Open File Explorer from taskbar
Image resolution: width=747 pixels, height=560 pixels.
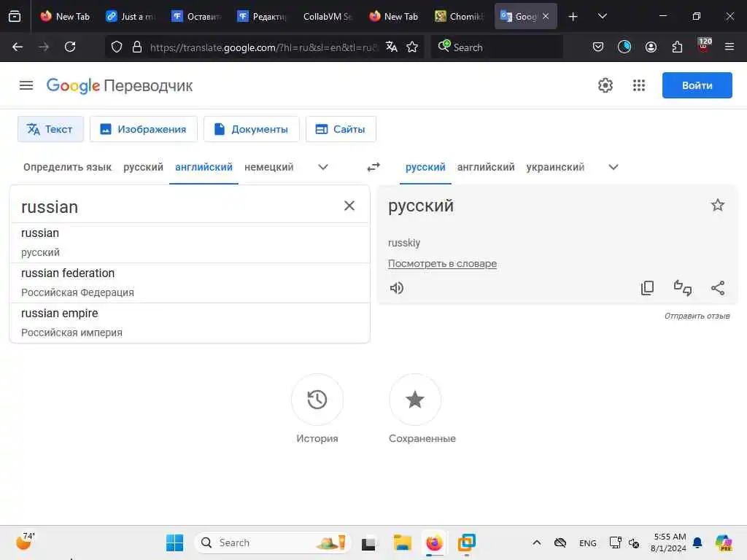(x=402, y=542)
